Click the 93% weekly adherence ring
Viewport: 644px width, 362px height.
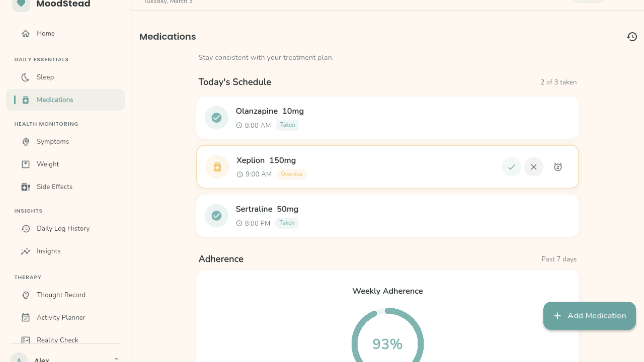[387, 344]
